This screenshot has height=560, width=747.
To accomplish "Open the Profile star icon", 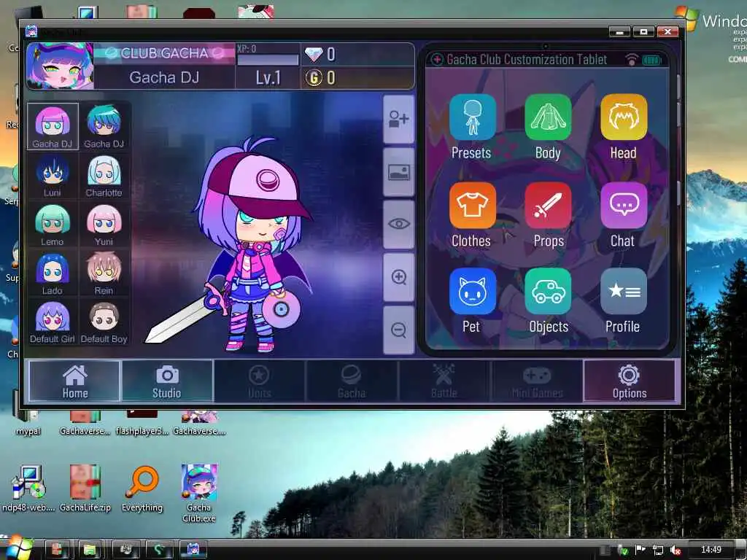I will [624, 292].
